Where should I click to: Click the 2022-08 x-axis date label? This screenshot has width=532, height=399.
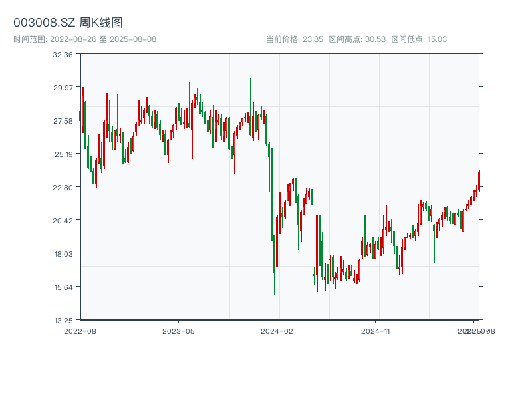pos(80,331)
